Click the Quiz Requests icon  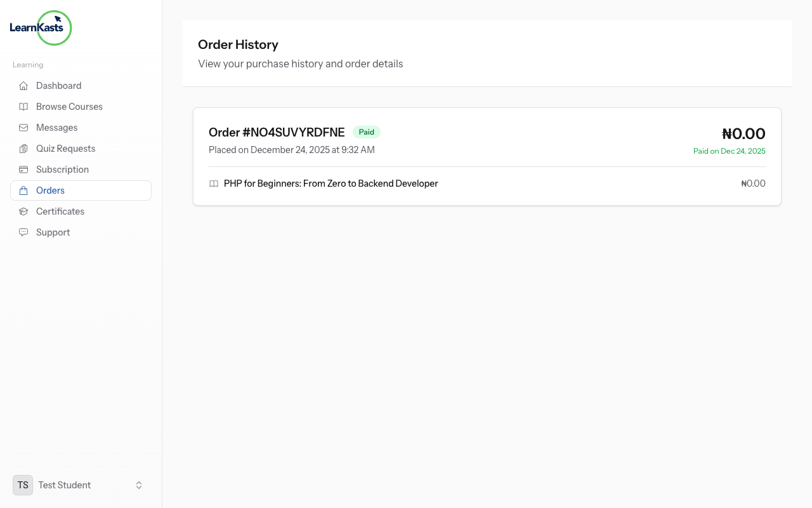pos(23,148)
